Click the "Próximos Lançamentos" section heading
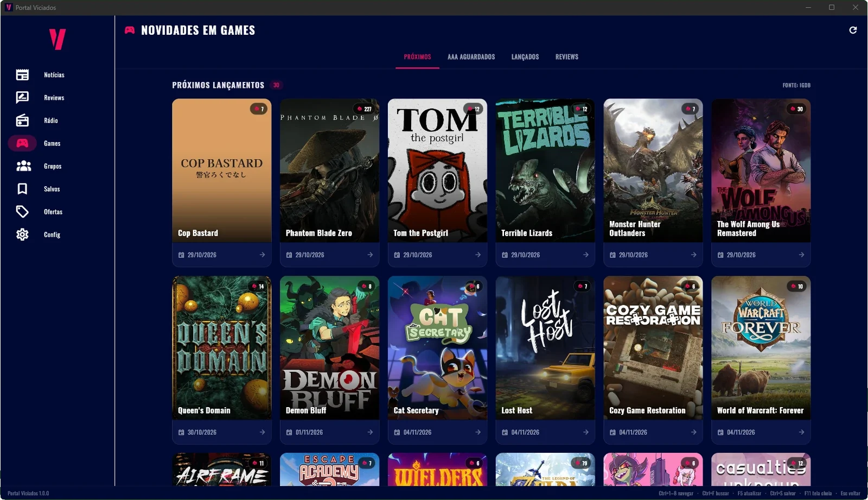Viewport: 868px width, 500px height. coord(218,85)
